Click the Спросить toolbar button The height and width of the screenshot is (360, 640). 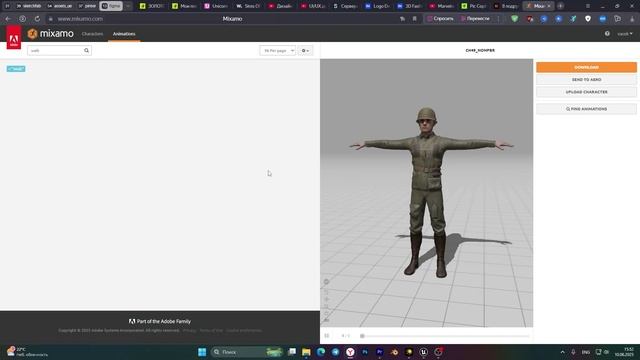click(x=440, y=19)
